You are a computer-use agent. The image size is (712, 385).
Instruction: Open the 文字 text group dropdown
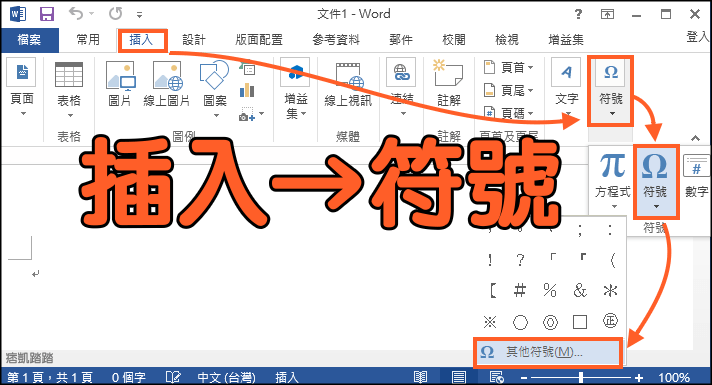567,87
